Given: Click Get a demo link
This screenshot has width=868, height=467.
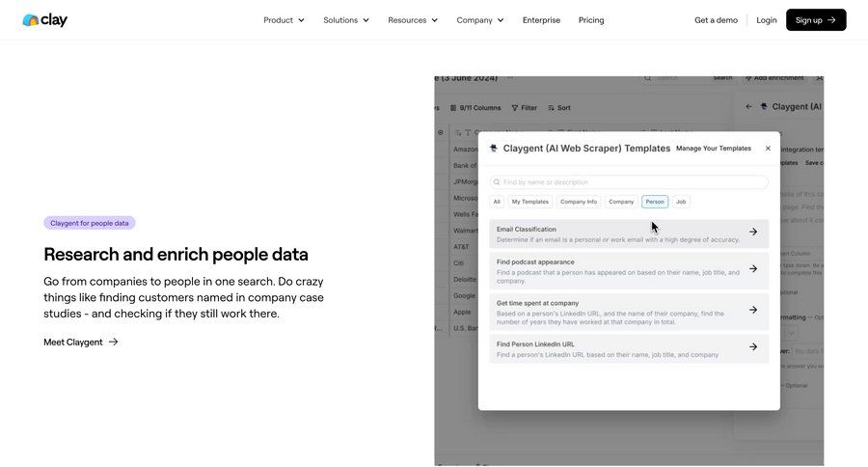Looking at the screenshot, I should [x=716, y=20].
